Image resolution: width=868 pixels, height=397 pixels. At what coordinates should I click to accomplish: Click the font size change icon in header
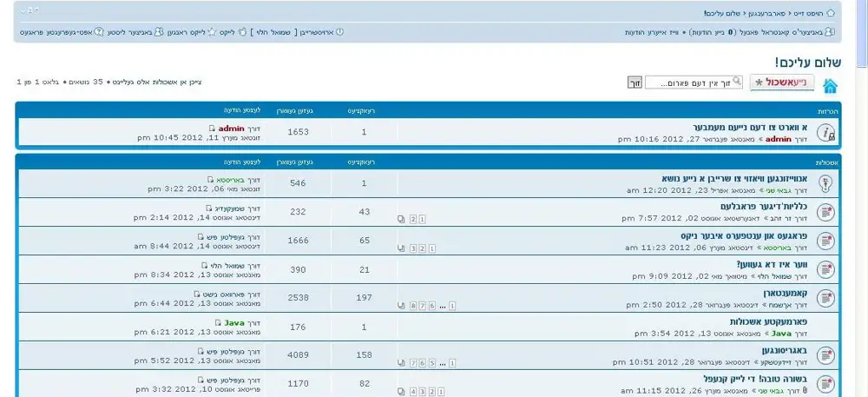click(29, 11)
